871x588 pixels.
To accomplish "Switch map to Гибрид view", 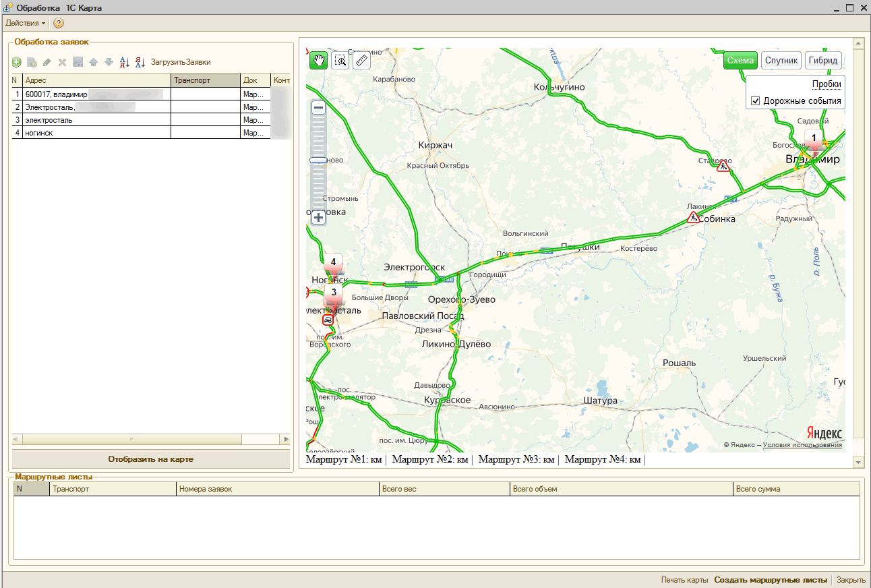I will pyautogui.click(x=822, y=61).
